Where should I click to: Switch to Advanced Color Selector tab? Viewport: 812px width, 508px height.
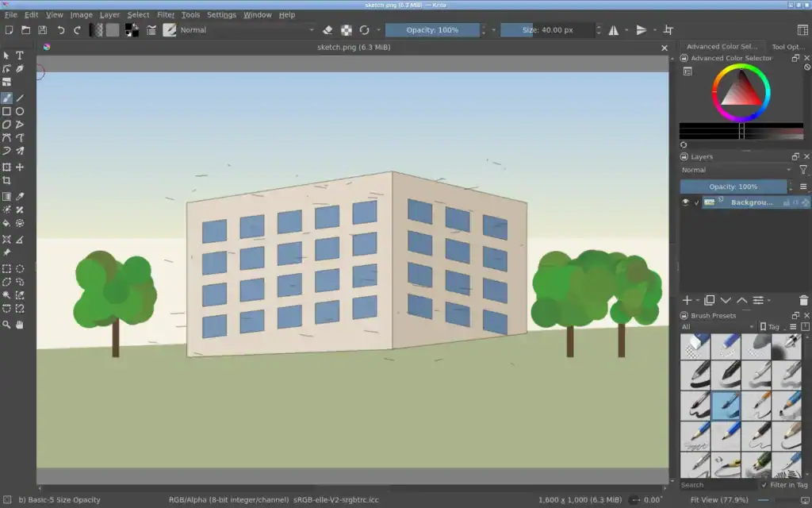722,47
